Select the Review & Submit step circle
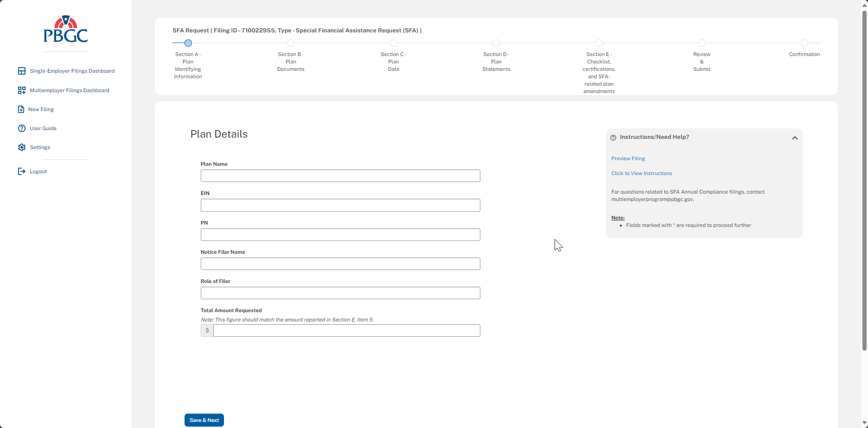The height and width of the screenshot is (428, 868). pyautogui.click(x=702, y=43)
